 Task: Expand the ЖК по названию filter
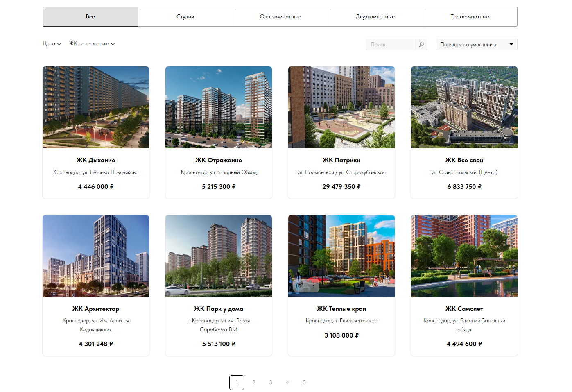coord(92,44)
